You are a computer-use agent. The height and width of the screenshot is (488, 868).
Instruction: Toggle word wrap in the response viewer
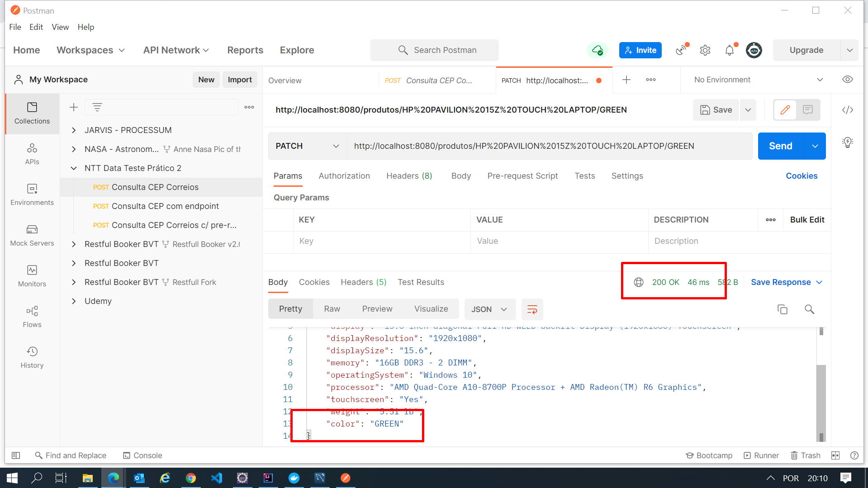(x=532, y=309)
